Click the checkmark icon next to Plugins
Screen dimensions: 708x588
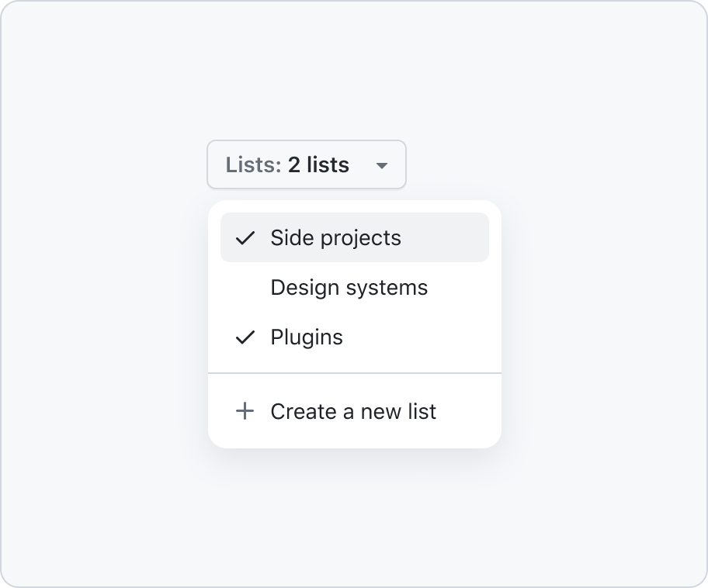pyautogui.click(x=245, y=337)
